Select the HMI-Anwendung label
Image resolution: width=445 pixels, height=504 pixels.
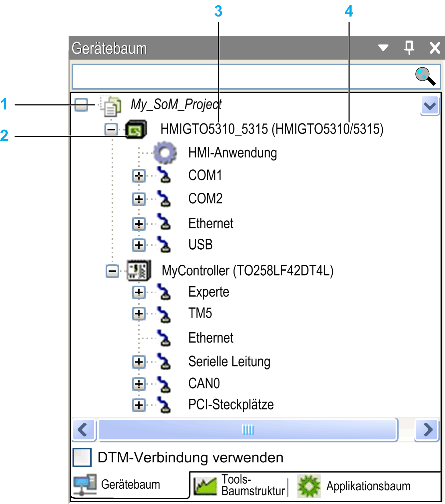(232, 153)
